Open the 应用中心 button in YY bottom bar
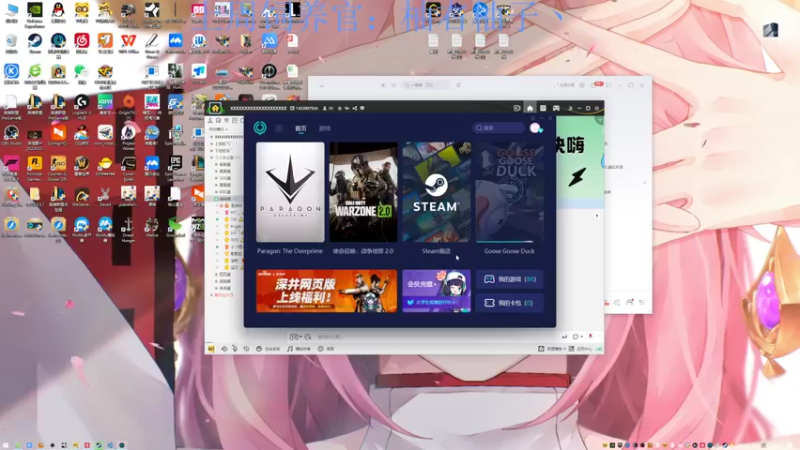This screenshot has height=450, width=800. (580, 349)
